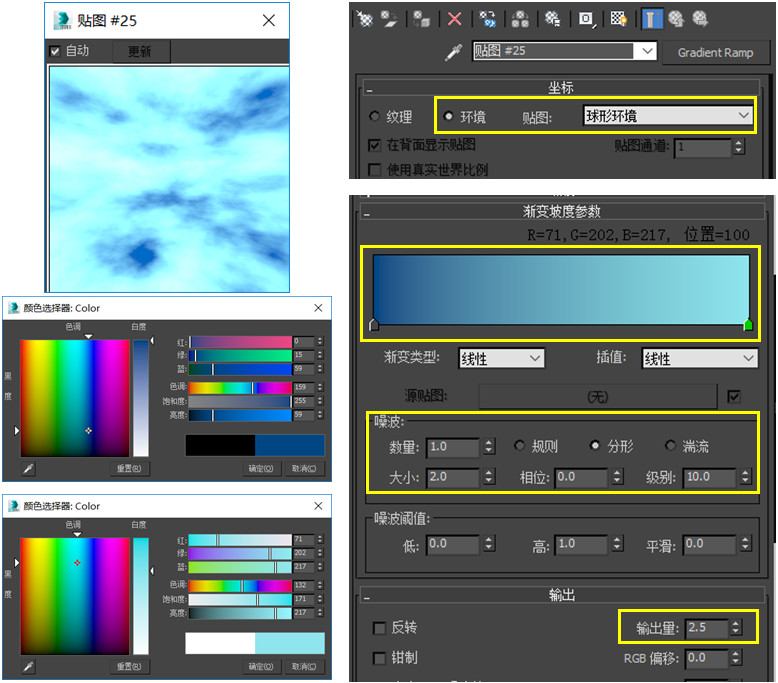Click the Make Unique icon
Screen dimensions: 778x683
click(x=520, y=19)
